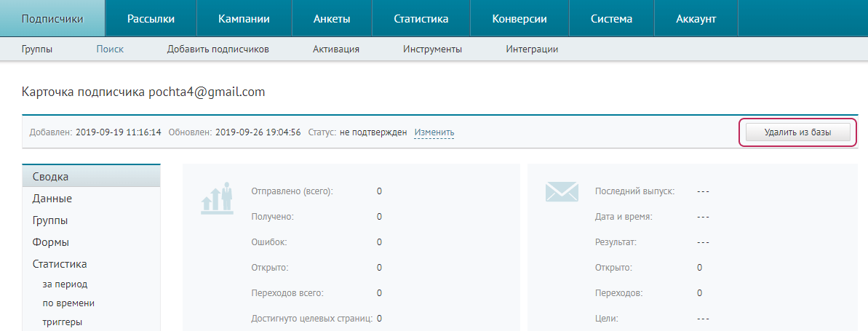Select Активация in the submenu
Image resolution: width=868 pixels, height=331 pixels.
coord(335,49)
